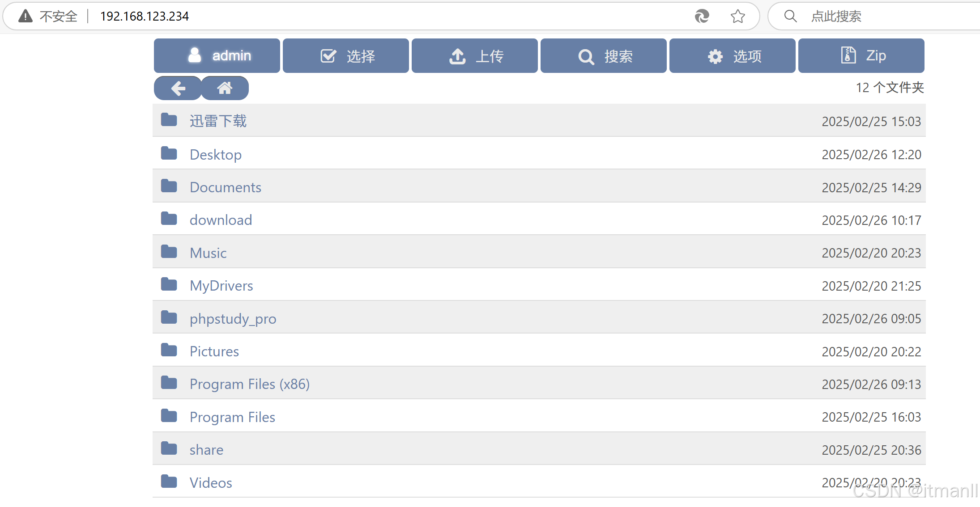Open the Desktop folder
This screenshot has width=980, height=507.
[x=216, y=154]
